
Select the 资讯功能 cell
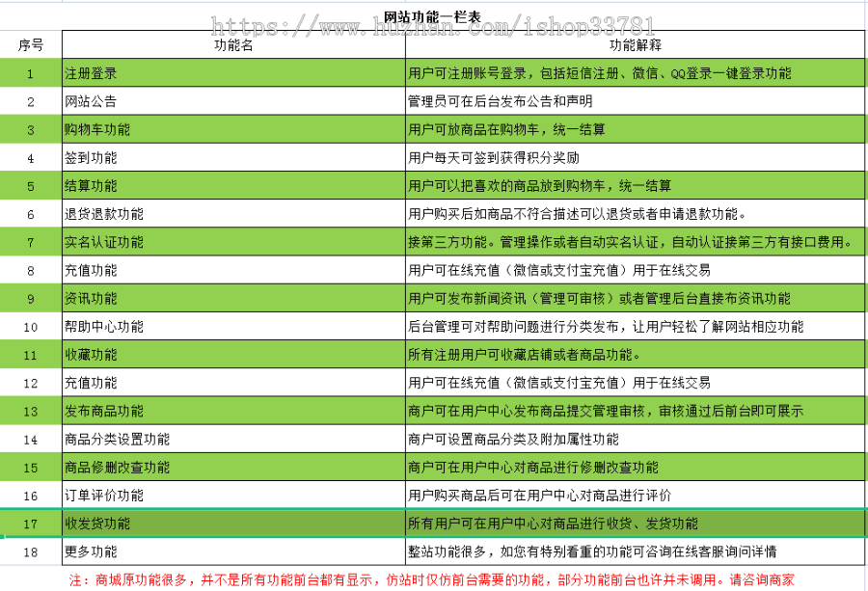point(233,298)
